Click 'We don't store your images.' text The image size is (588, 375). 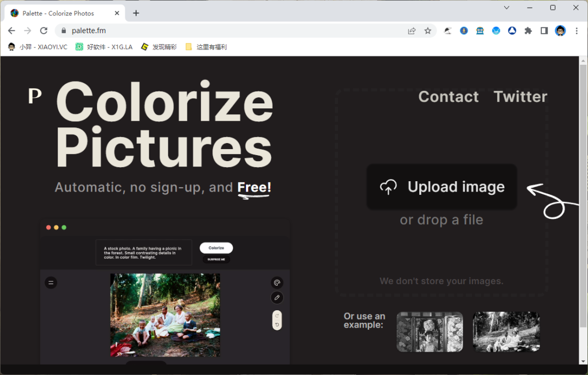point(442,281)
